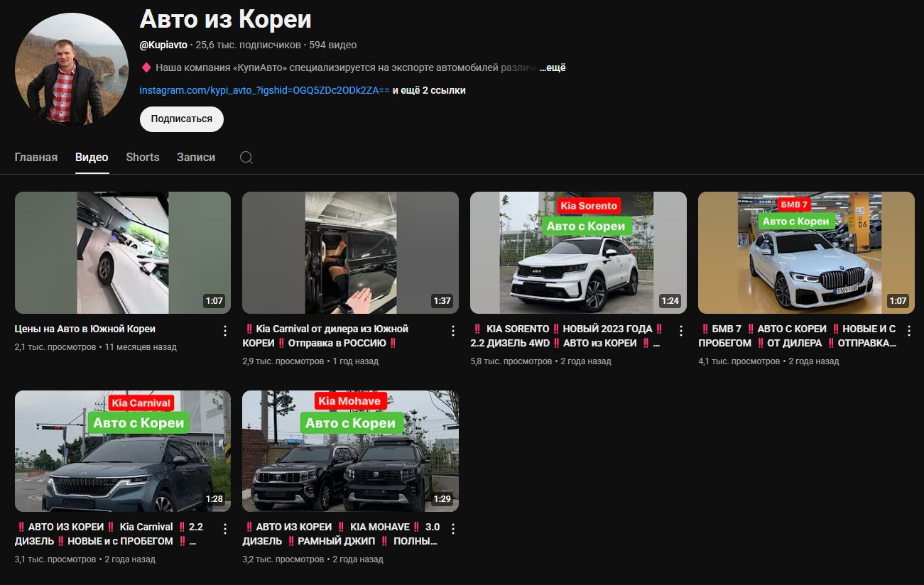This screenshot has height=585, width=924.
Task: Click title 'АВТО ИЗ КОРЕИ Kia Carnival 2.2'
Action: [x=110, y=534]
